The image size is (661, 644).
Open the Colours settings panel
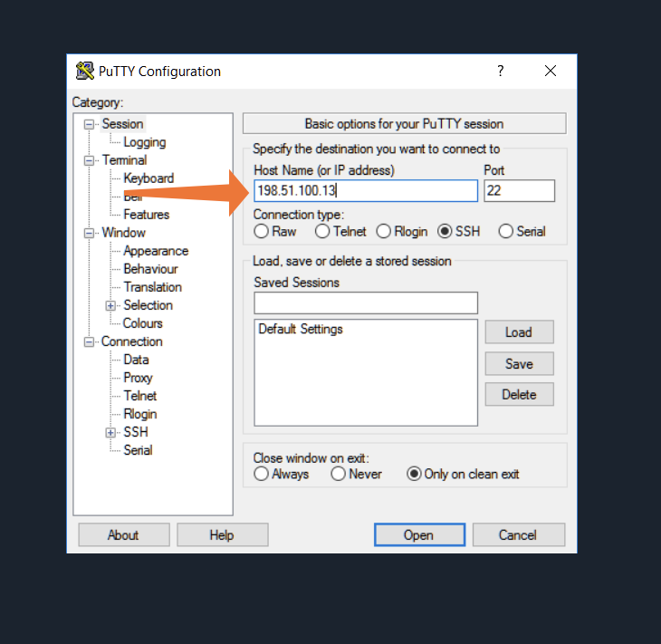click(143, 323)
